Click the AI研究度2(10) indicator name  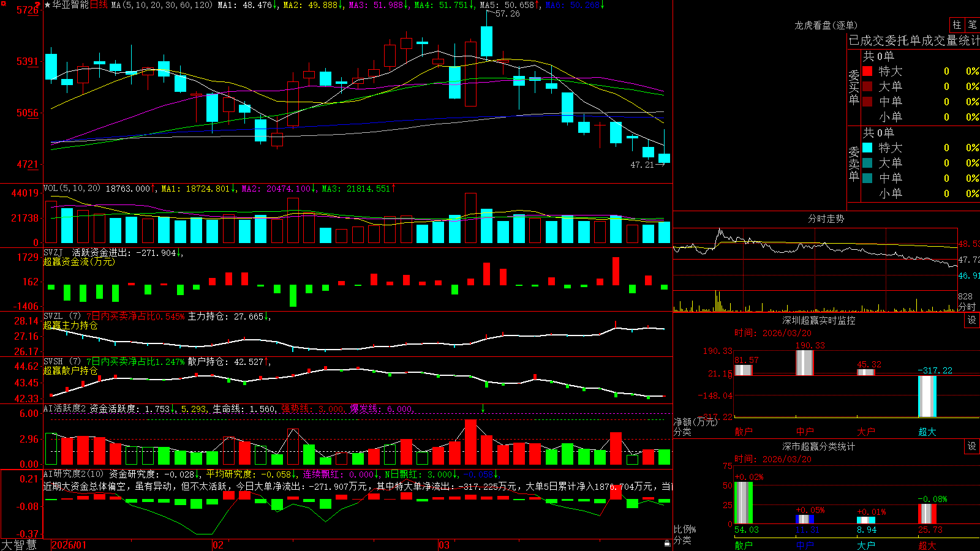74,474
